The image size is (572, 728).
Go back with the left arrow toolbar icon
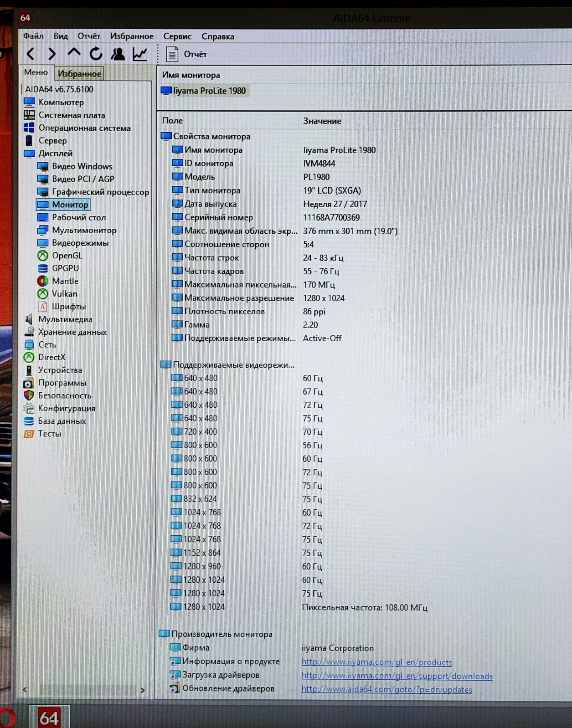click(x=31, y=54)
